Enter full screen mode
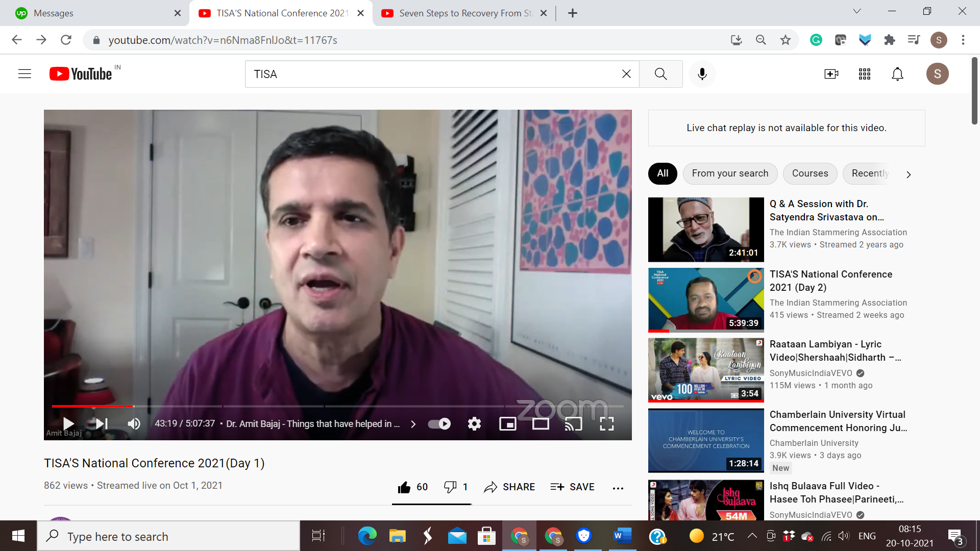Screen dimensions: 980x551 coord(606,423)
